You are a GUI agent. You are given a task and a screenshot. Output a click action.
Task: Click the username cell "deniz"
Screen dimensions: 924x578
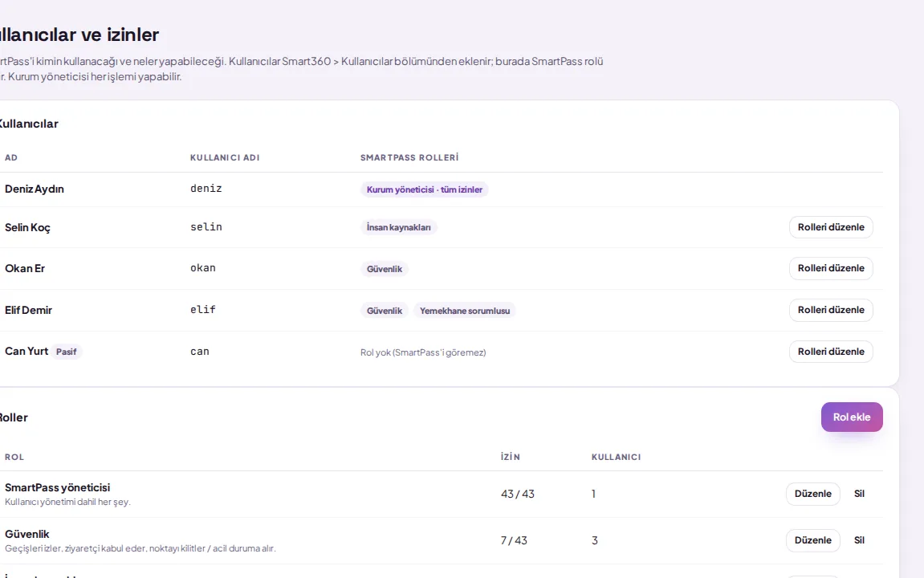(x=206, y=189)
